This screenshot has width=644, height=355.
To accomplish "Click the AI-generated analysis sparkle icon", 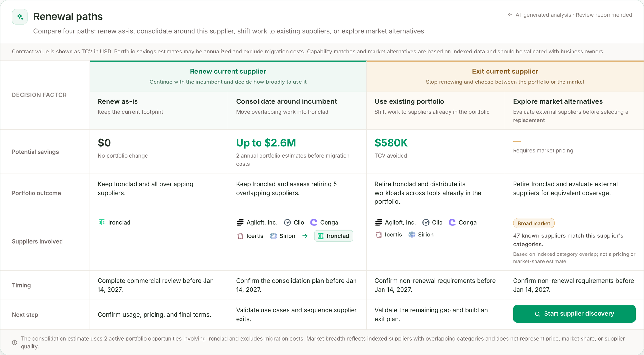I will point(510,15).
